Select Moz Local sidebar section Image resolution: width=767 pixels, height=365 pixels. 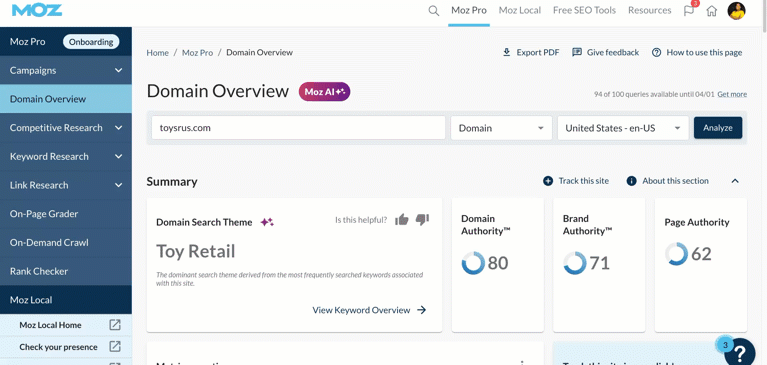(66, 300)
